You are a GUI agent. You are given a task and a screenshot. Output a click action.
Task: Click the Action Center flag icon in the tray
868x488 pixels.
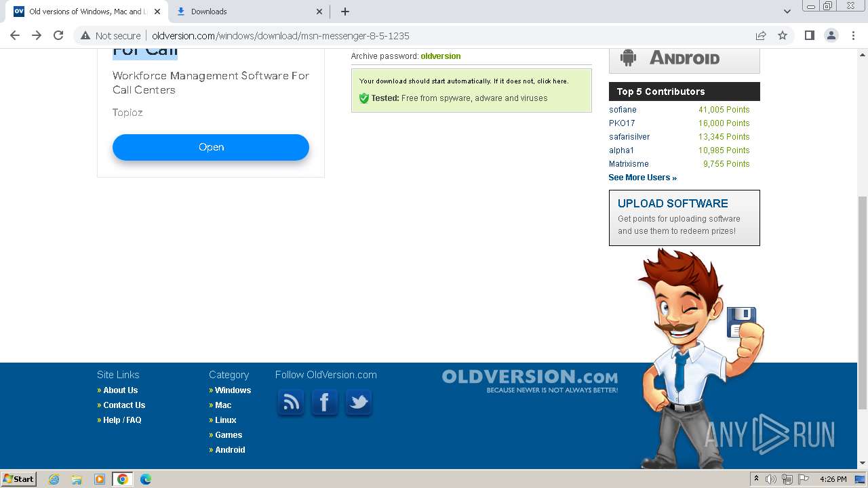pos(804,479)
